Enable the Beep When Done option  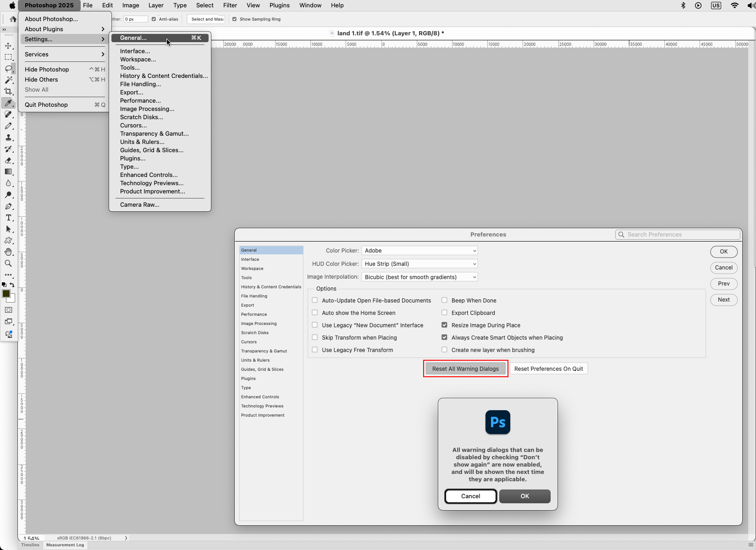[444, 300]
